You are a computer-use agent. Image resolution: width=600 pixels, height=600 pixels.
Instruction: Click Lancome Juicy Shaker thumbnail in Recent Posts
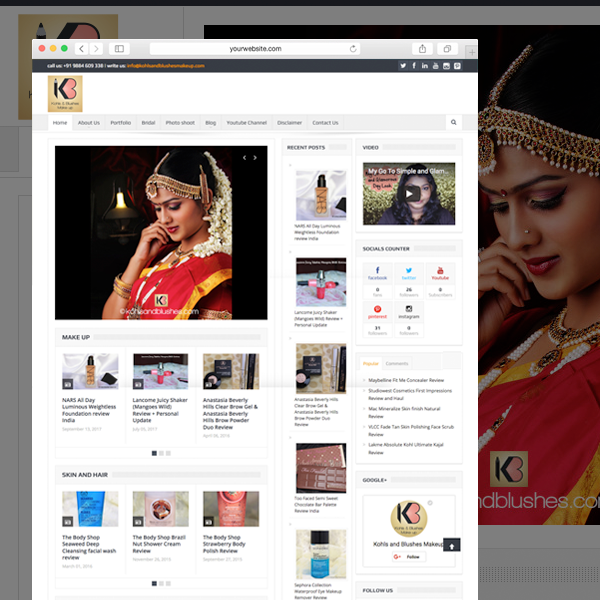tap(321, 282)
